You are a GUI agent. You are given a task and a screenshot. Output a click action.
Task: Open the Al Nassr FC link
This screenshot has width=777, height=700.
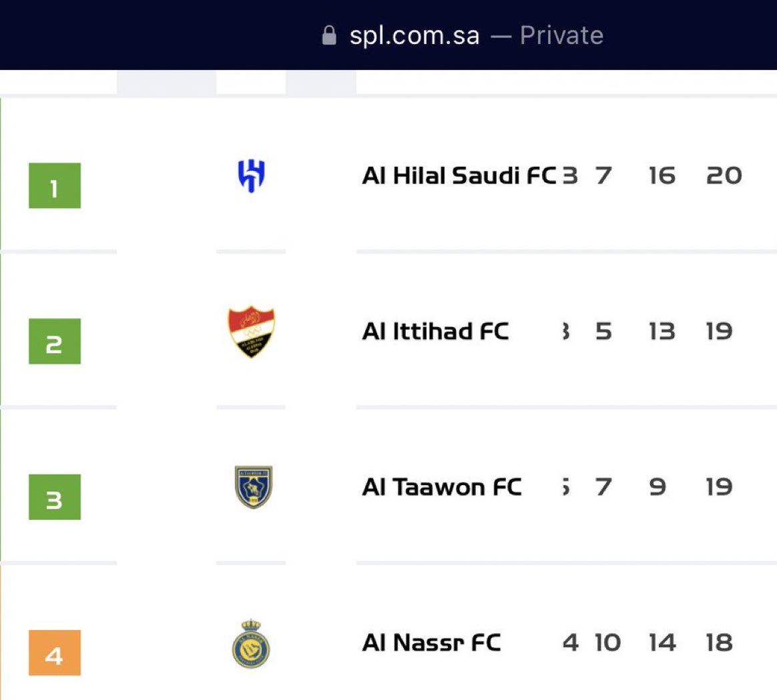[431, 643]
